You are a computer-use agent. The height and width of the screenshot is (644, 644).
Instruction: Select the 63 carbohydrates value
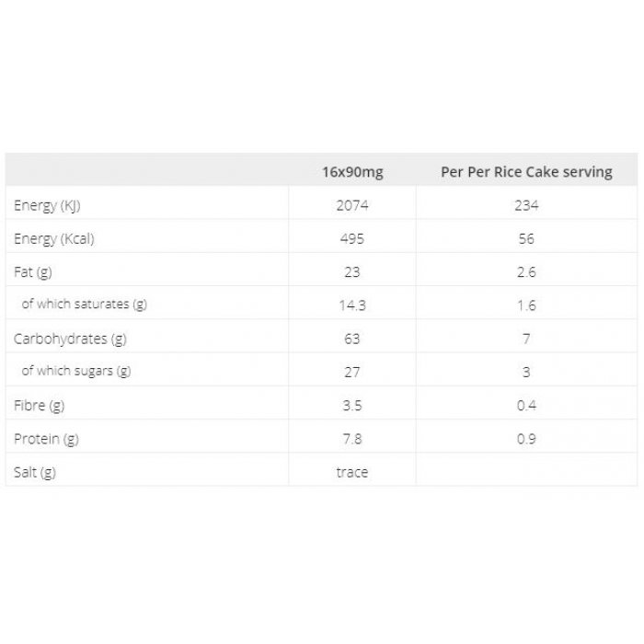[x=352, y=339]
